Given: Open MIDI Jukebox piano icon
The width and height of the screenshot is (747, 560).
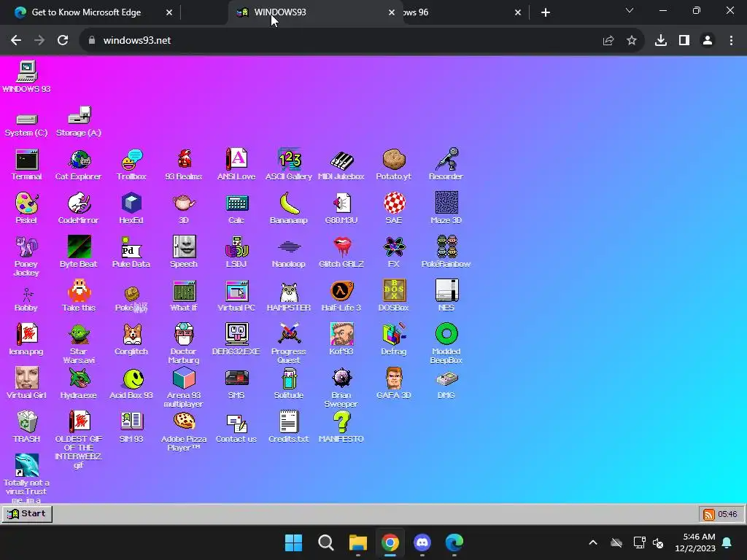Looking at the screenshot, I should pos(341,165).
